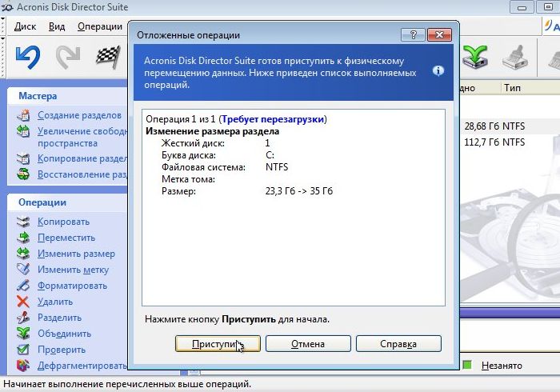Click the Разделить operation icon
Viewport: 560px width, 392px height.
point(23,318)
